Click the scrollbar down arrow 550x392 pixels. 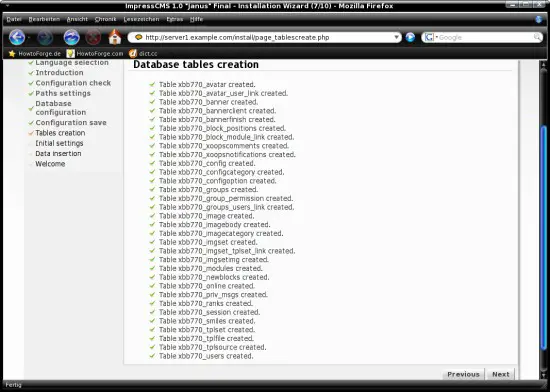click(544, 375)
